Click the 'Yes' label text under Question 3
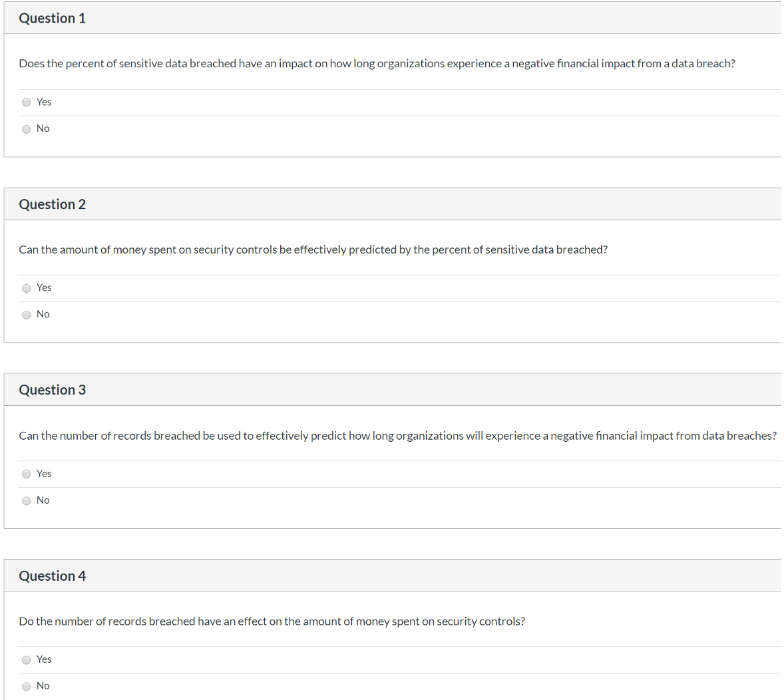The image size is (784, 700). 44,474
